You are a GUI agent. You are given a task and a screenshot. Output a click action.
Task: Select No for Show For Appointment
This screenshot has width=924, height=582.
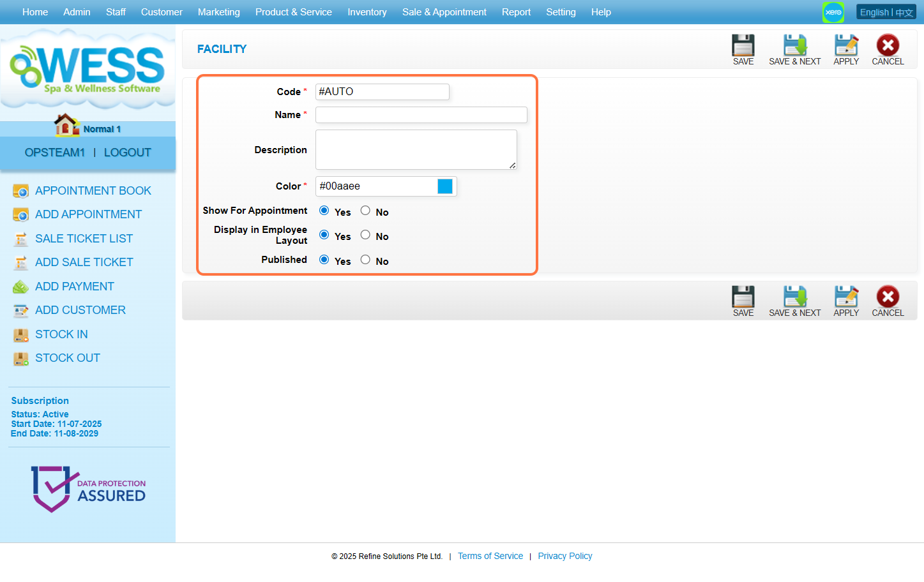tap(365, 211)
